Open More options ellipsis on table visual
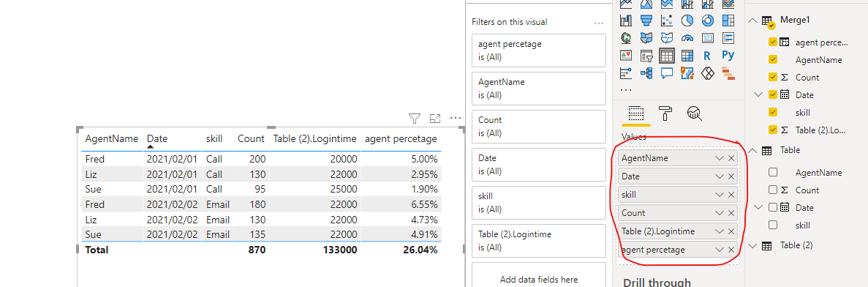Screen dimensions: 868x287 tap(456, 118)
